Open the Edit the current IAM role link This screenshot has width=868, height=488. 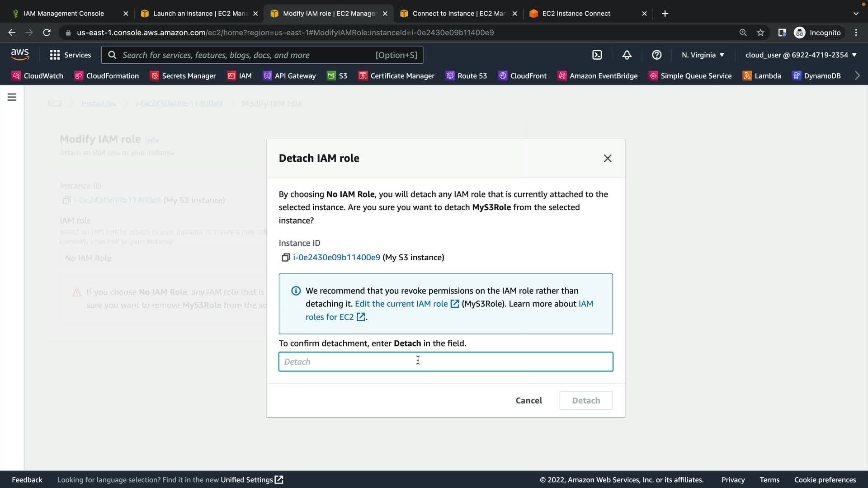click(x=401, y=304)
